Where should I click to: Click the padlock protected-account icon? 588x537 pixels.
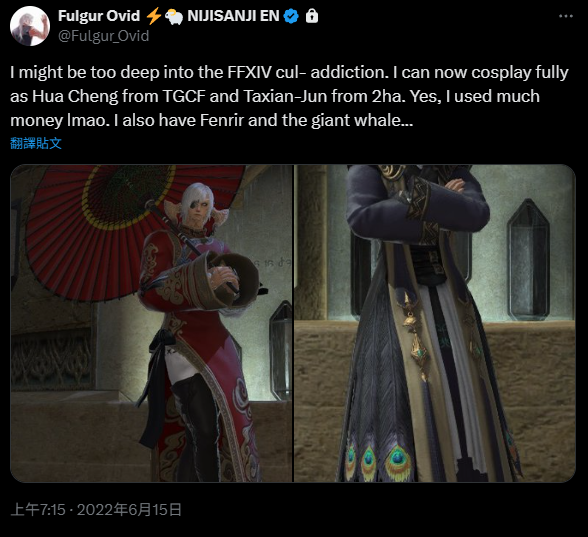pyautogui.click(x=312, y=16)
